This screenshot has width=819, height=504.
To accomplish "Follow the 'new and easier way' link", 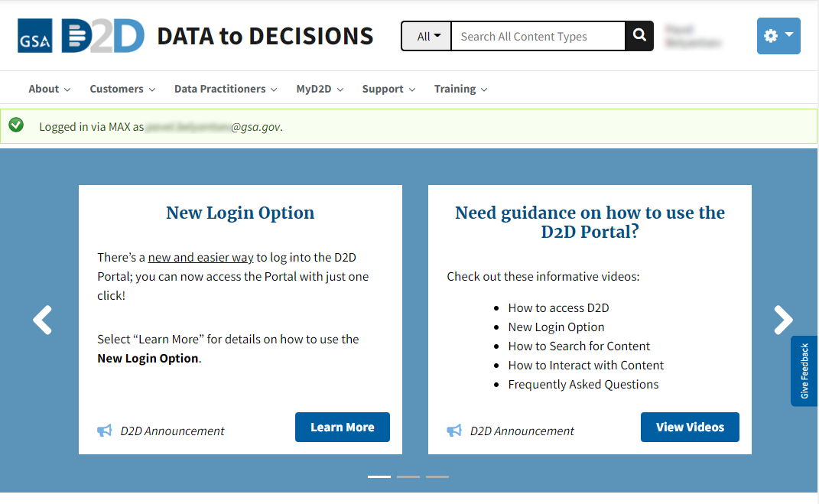I will [x=200, y=257].
